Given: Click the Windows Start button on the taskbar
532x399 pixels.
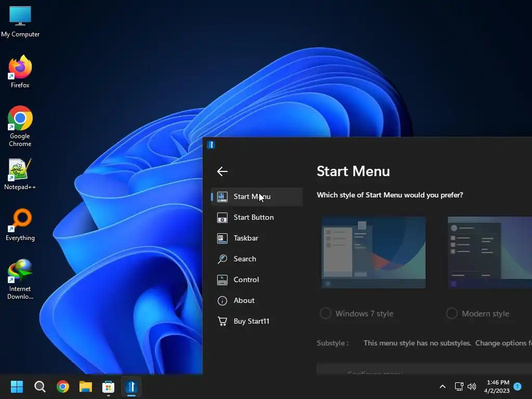Looking at the screenshot, I should click(17, 387).
